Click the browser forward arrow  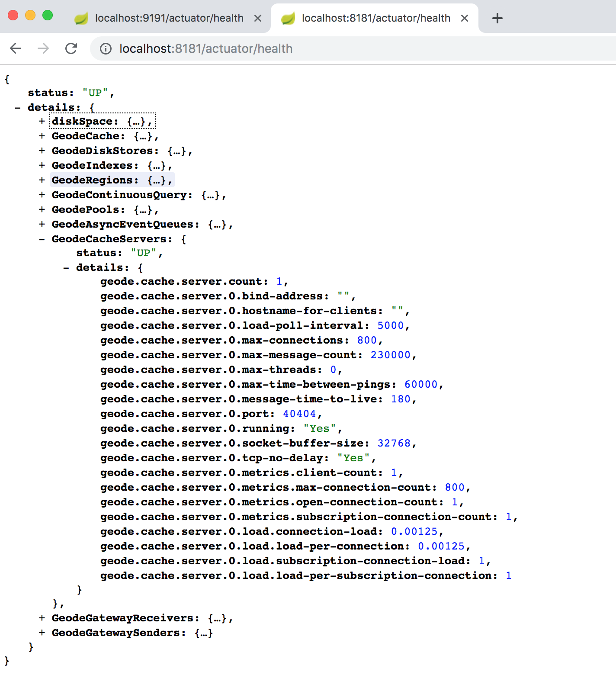click(x=43, y=48)
